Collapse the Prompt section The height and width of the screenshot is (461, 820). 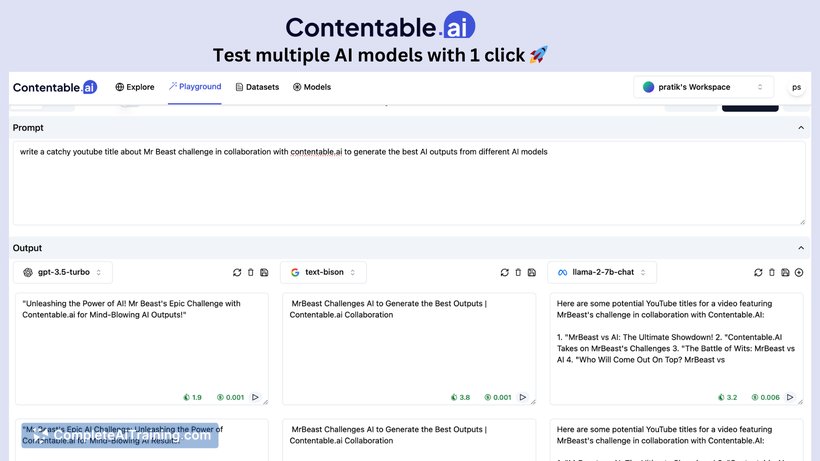tap(801, 128)
